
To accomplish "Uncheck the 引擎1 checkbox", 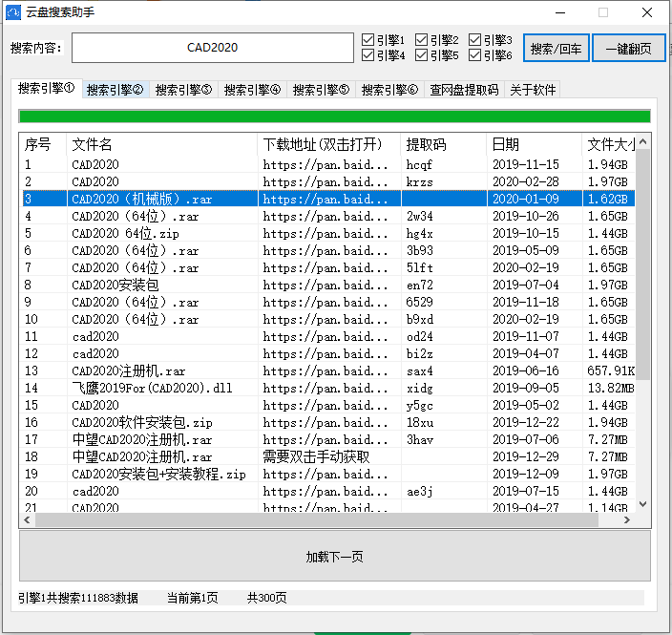I will click(x=367, y=40).
